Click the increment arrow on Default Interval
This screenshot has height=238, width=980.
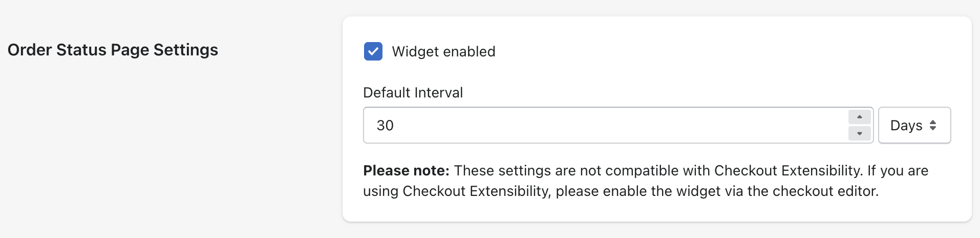point(859,117)
